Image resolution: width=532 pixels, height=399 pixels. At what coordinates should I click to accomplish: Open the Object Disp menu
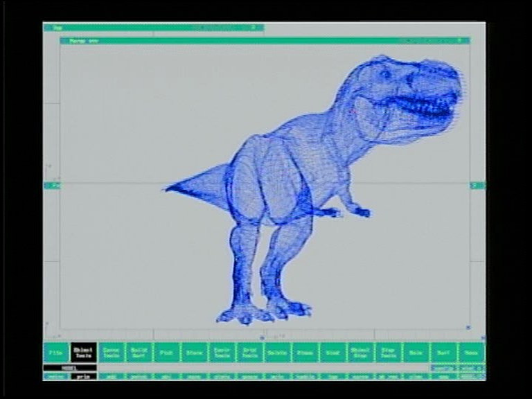[360, 353]
